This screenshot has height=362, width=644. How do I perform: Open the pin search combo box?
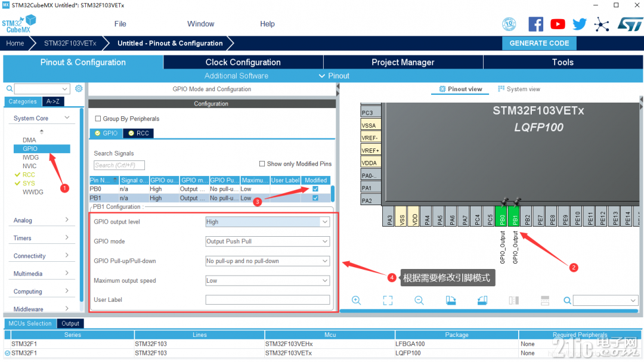click(605, 301)
